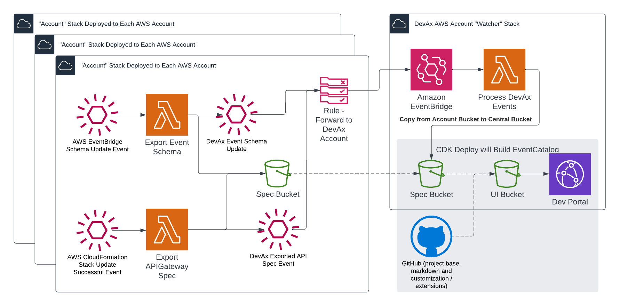Select the 'DevAx AWS Account "Watcher" Stack' title

pyautogui.click(x=467, y=24)
